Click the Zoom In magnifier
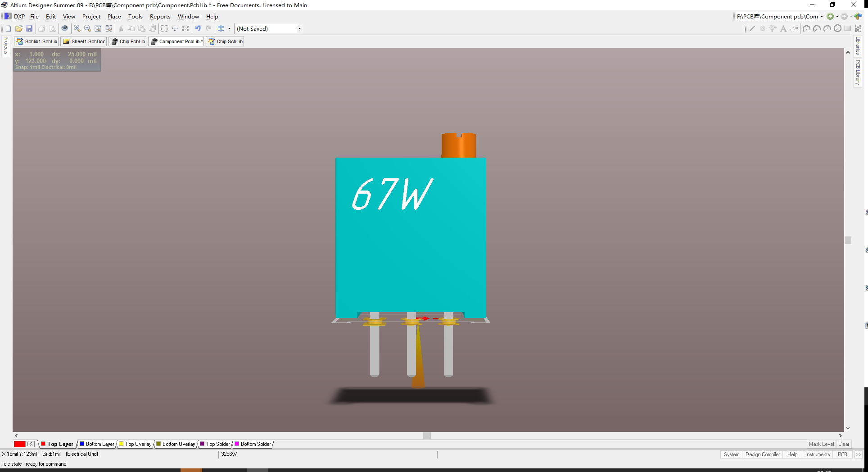 [x=77, y=28]
